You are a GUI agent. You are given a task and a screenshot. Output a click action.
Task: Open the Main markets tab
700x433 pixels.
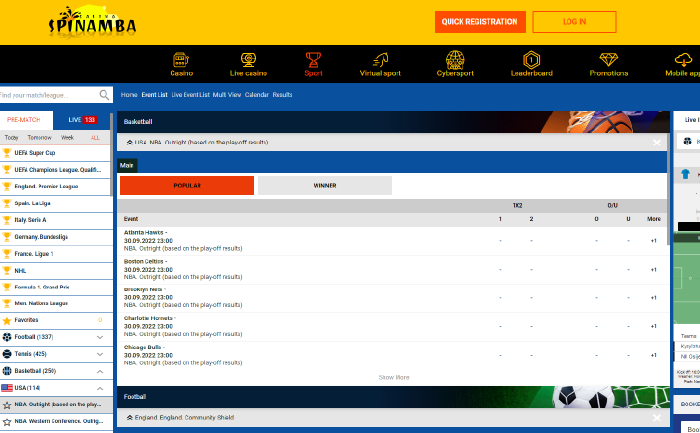(127, 166)
